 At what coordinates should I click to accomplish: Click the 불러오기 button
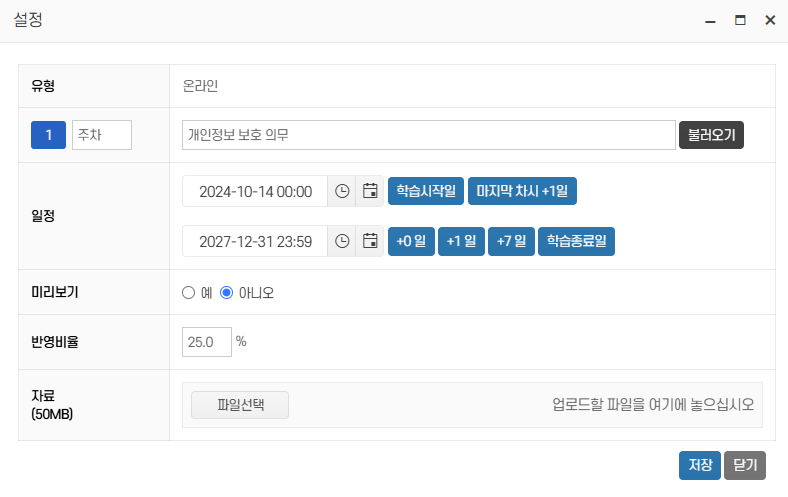(711, 135)
